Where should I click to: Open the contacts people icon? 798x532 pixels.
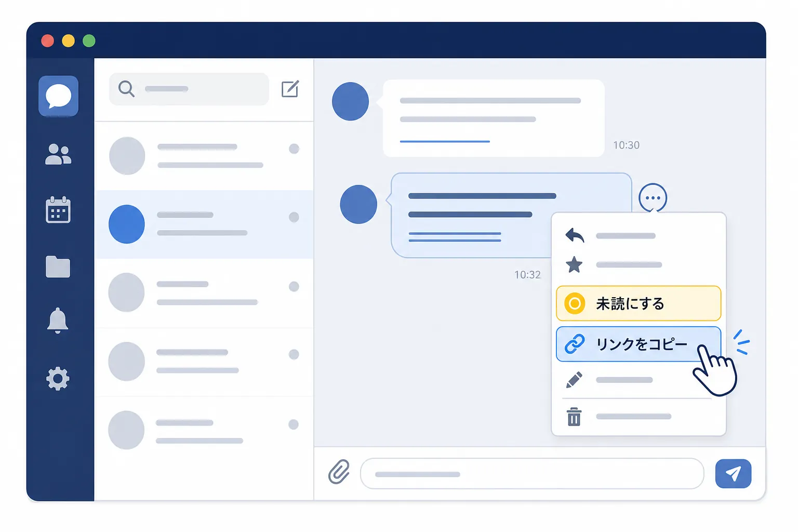pos(58,154)
